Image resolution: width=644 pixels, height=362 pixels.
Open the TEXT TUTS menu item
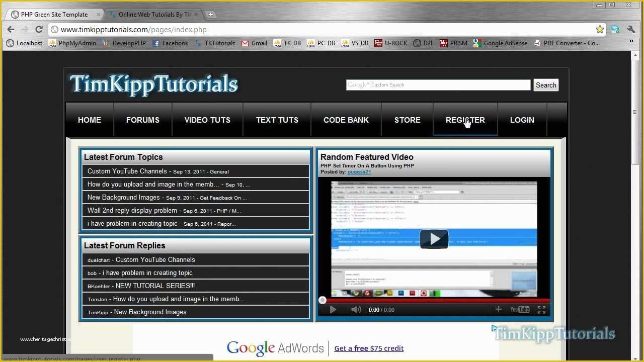click(x=277, y=120)
